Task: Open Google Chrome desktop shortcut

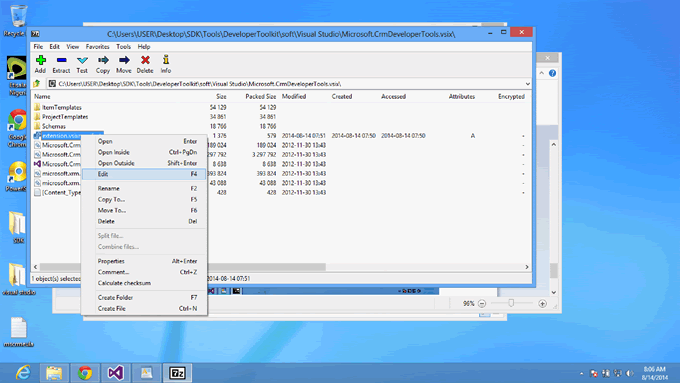Action: [17, 128]
